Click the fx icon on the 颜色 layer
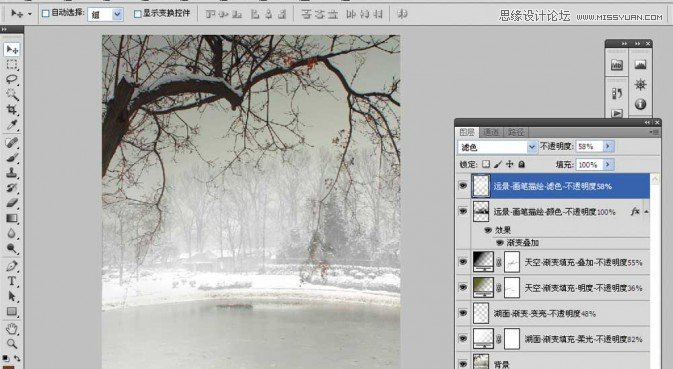The image size is (673, 369). 635,211
